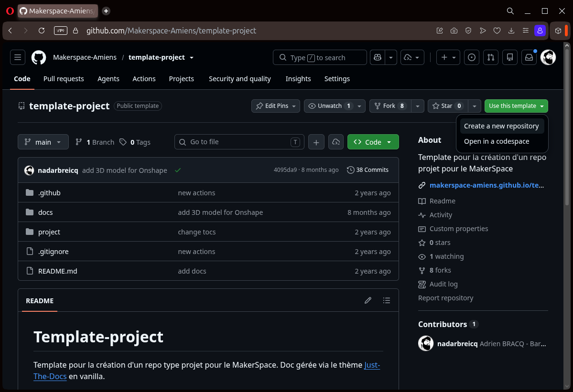The width and height of the screenshot is (573, 392).
Task: Click the Opera account profile icon
Action: (540, 31)
